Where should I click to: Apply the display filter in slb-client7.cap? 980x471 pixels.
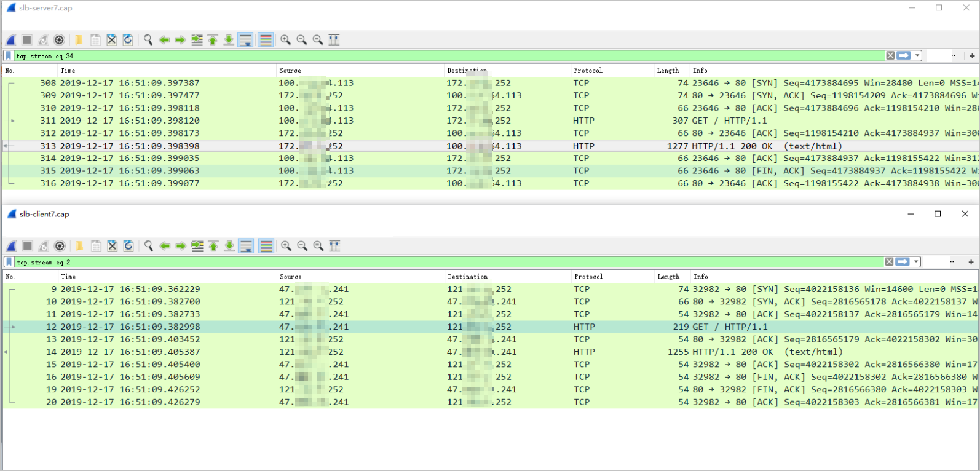coord(903,262)
